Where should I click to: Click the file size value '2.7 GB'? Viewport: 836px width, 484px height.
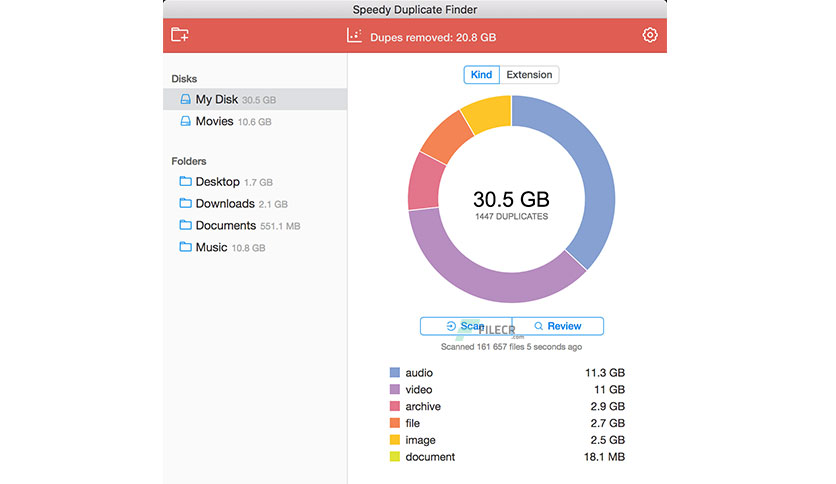pyautogui.click(x=607, y=423)
